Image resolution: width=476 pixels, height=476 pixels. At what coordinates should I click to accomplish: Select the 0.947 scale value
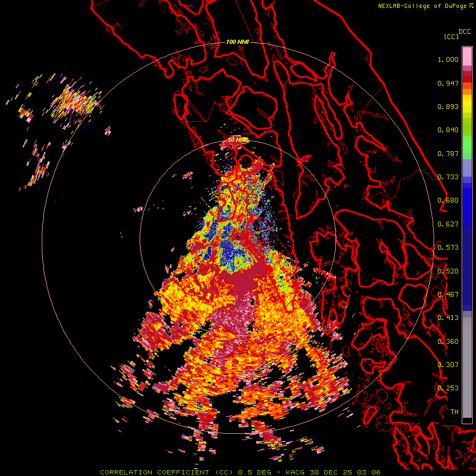[x=448, y=83]
